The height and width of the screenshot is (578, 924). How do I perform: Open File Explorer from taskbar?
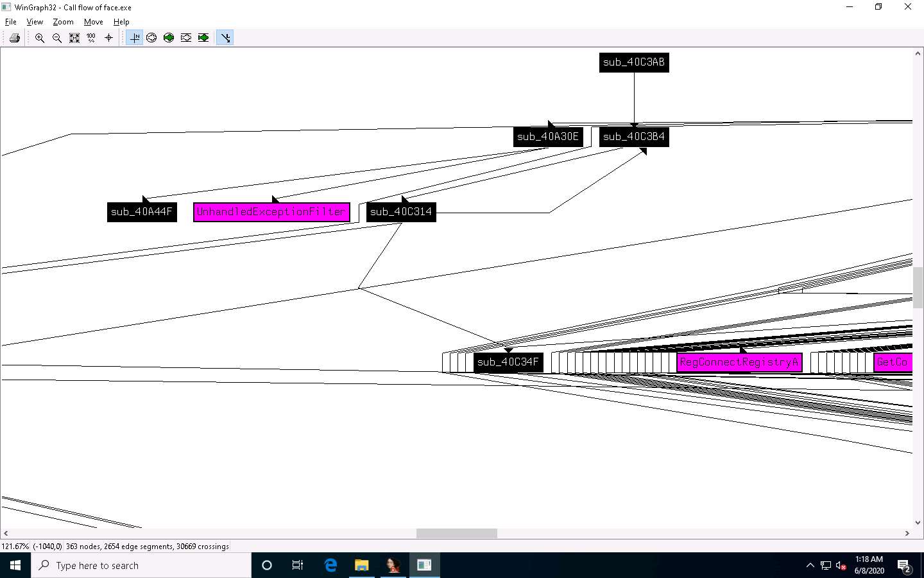tap(362, 565)
